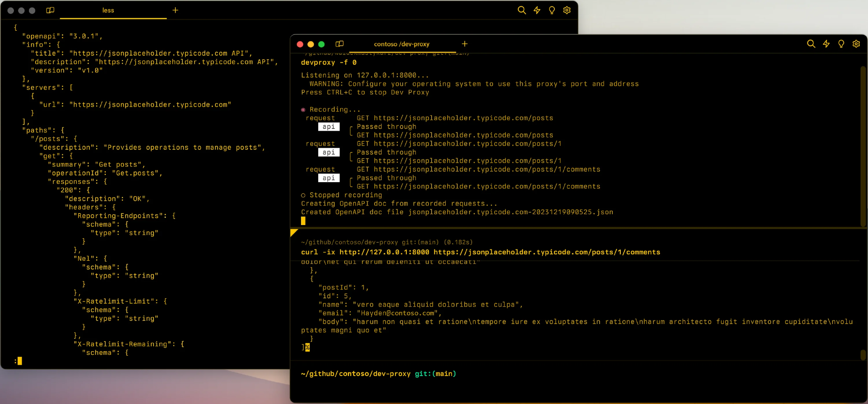Click the '"url"' server line in less window
This screenshot has width=868, height=404.
(x=135, y=105)
